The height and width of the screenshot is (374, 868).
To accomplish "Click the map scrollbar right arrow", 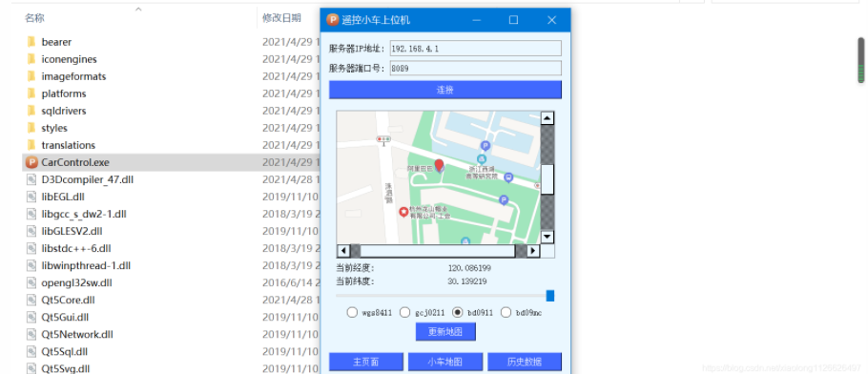I will point(533,251).
